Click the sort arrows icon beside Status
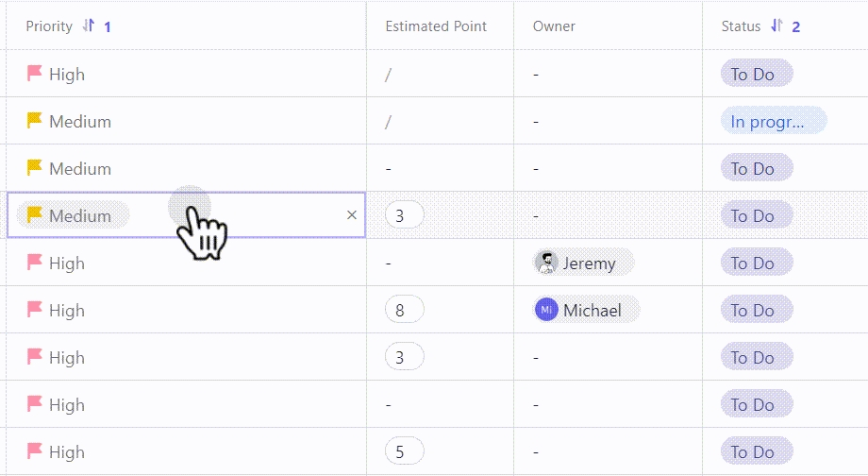This screenshot has height=476, width=868. click(x=776, y=26)
